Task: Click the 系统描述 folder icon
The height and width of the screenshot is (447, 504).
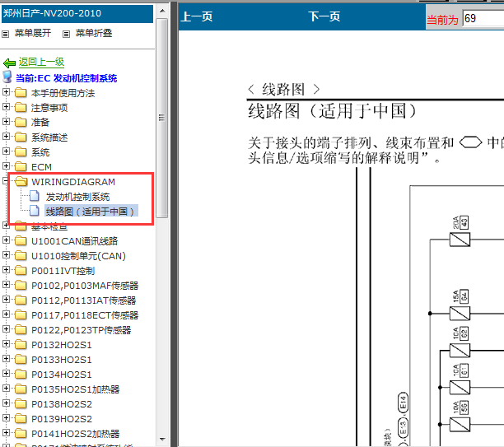Action: [x=21, y=137]
